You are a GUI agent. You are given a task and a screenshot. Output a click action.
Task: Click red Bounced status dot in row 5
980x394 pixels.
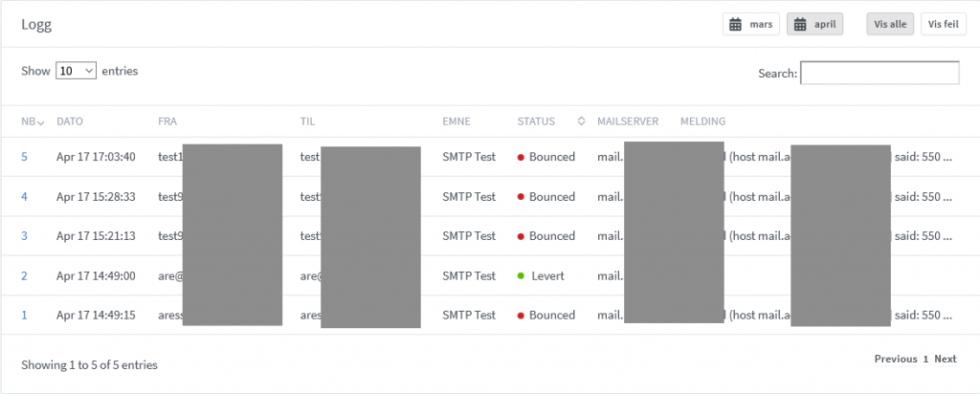click(522, 157)
